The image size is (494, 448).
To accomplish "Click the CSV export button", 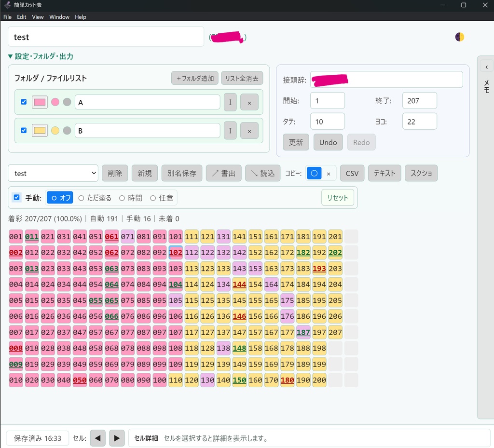I will [x=352, y=173].
